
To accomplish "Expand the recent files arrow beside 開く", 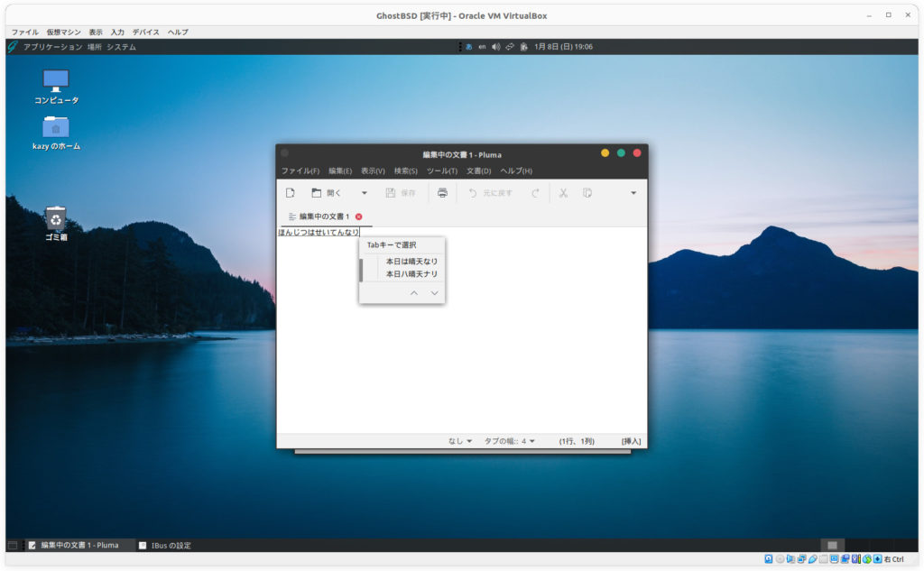I will (x=365, y=193).
